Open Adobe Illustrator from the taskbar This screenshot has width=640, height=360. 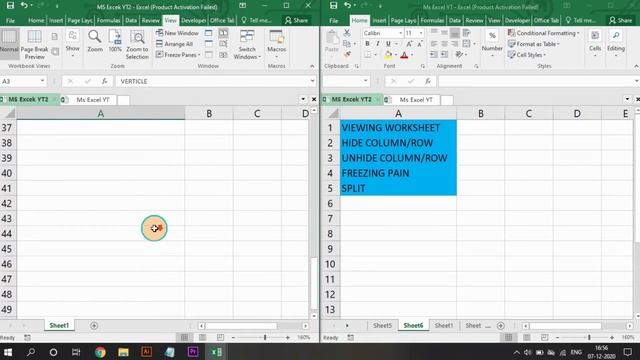(147, 352)
